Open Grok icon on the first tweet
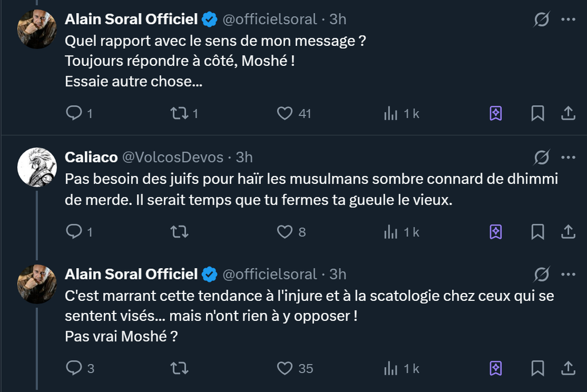 pos(541,19)
